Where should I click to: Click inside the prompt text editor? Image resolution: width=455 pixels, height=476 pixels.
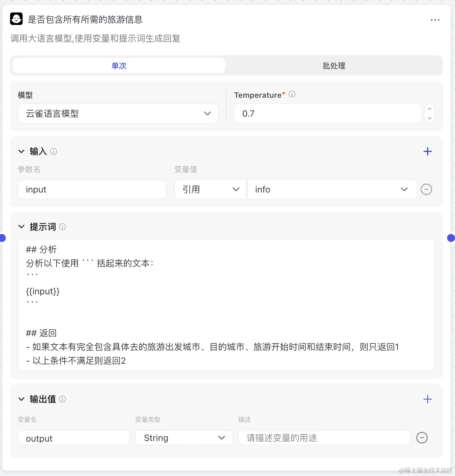(226, 305)
